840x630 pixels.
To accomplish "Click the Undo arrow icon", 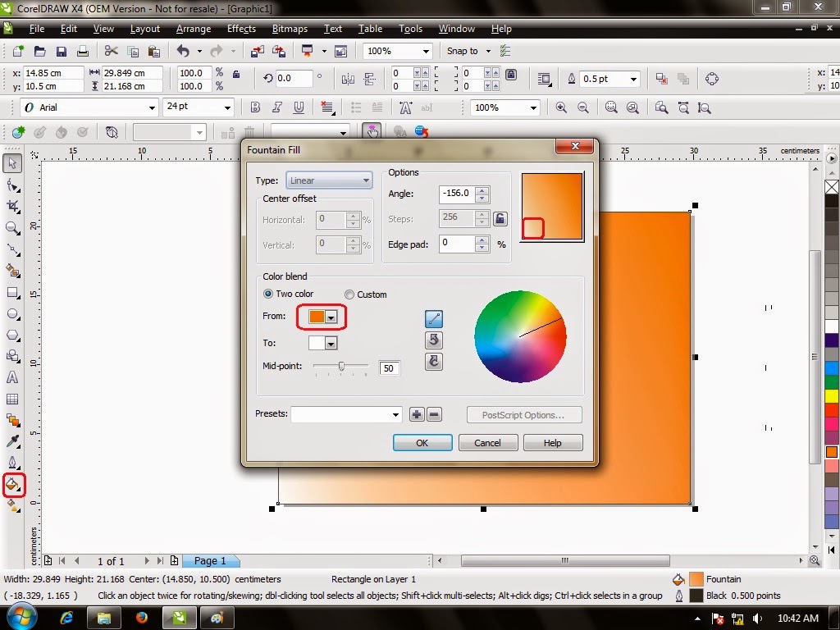I will (x=183, y=51).
